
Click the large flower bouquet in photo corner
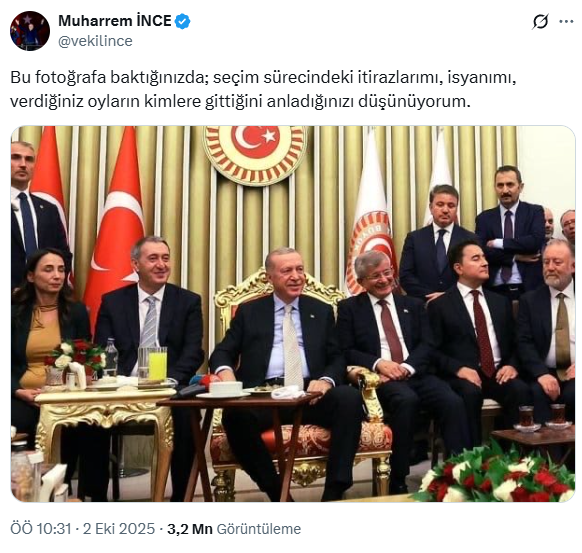tap(496, 472)
